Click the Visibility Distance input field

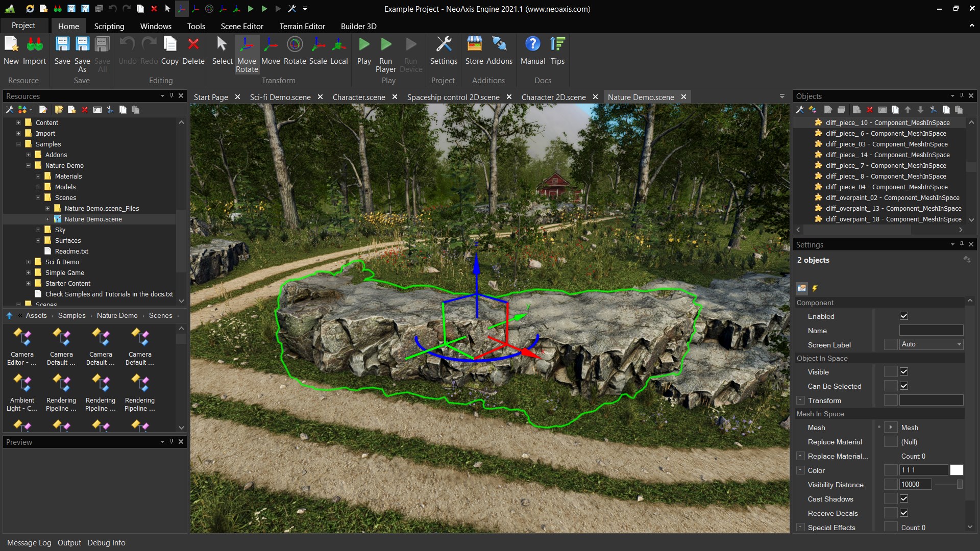click(915, 485)
